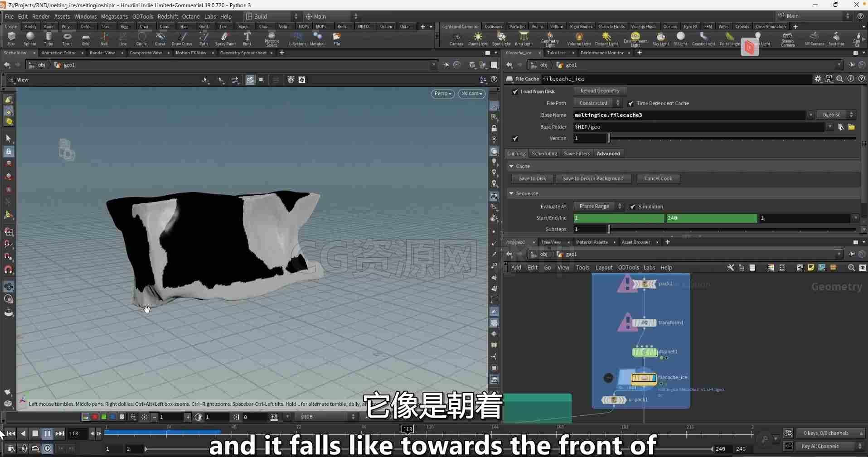Click the Draw Curve shelf tool
868x457 pixels.
coord(182,39)
